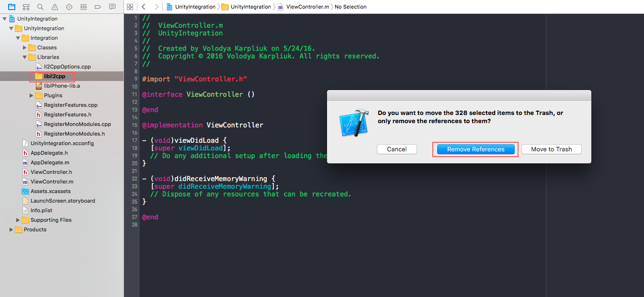Open the Report navigator speech bubble icon

113,7
